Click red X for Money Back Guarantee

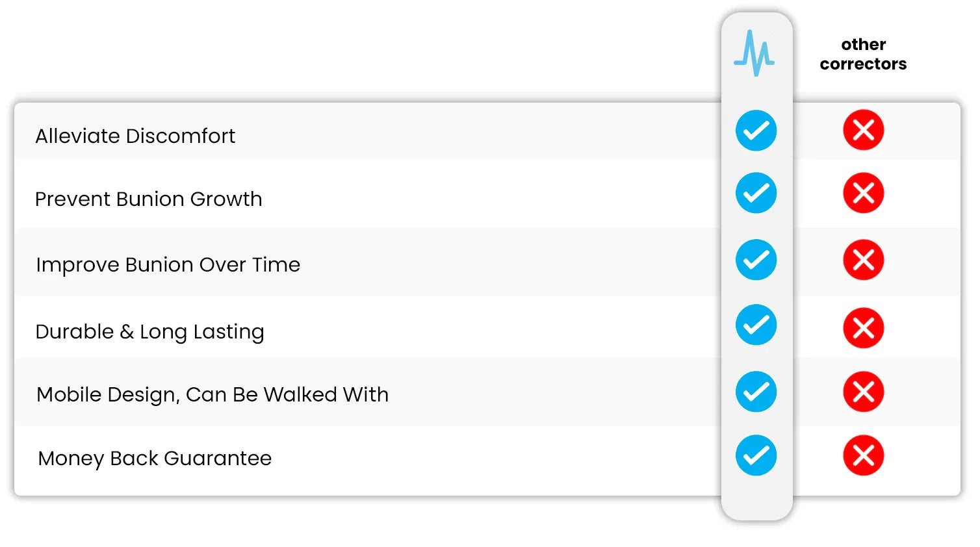pos(863,455)
